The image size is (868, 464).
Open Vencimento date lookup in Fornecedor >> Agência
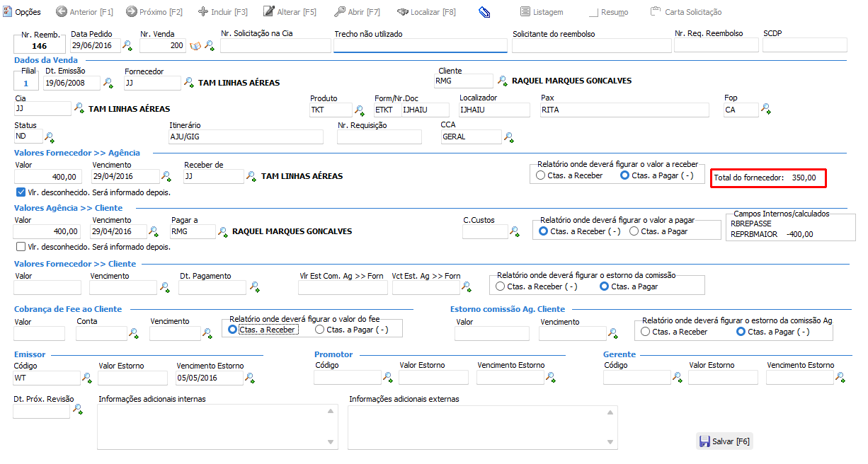point(166,176)
